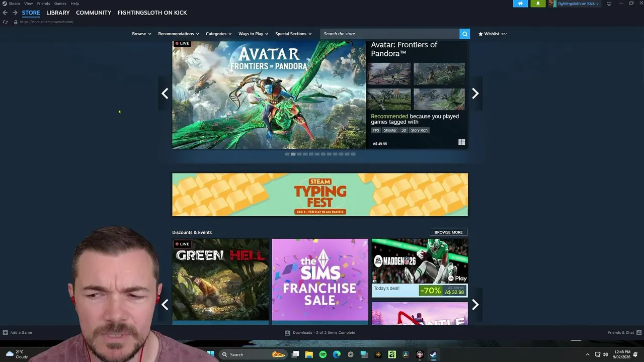Open the Wishlist link
This screenshot has height=362, width=644.
point(492,34)
